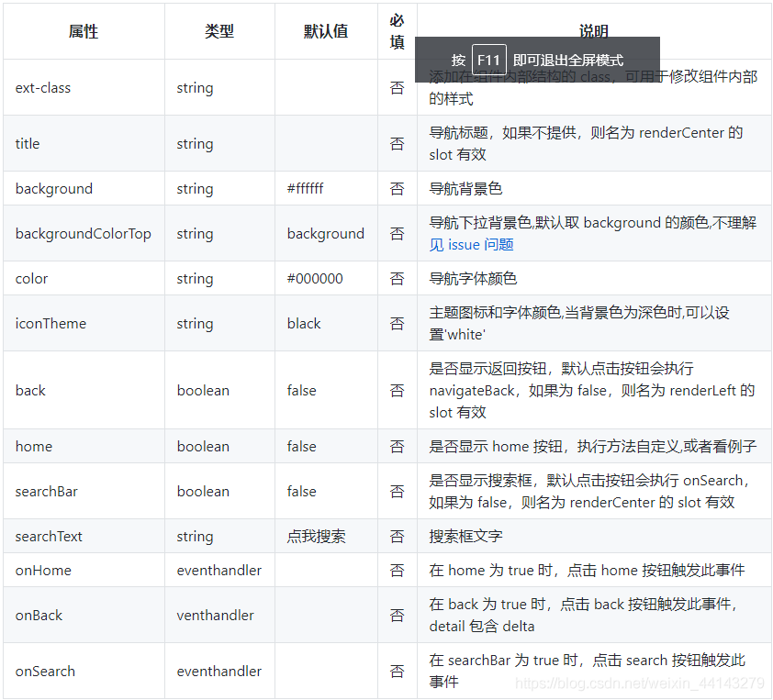The image size is (773, 700).
Task: Select 'string' type in iconTheme row
Action: pos(195,323)
